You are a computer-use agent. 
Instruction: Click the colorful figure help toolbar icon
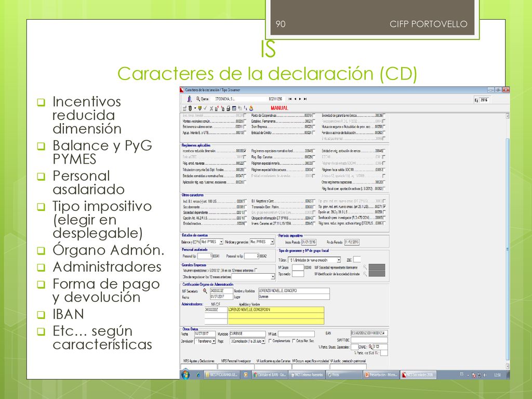pyautogui.click(x=251, y=109)
